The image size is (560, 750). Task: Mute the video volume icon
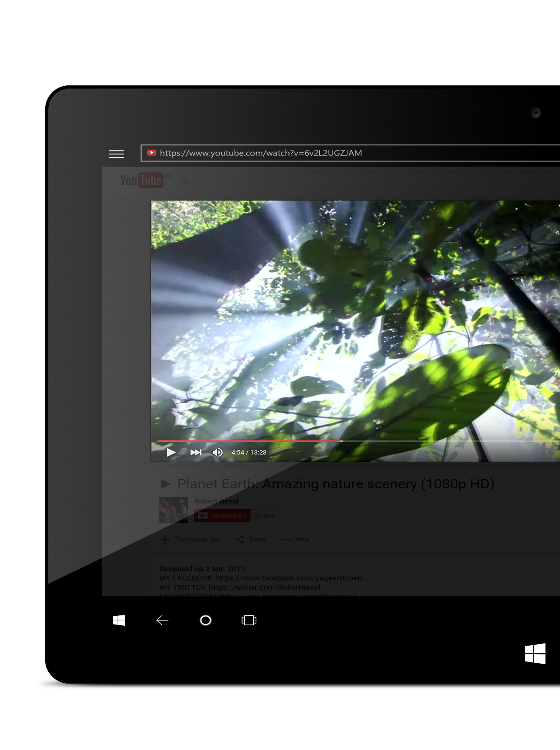[x=218, y=452]
